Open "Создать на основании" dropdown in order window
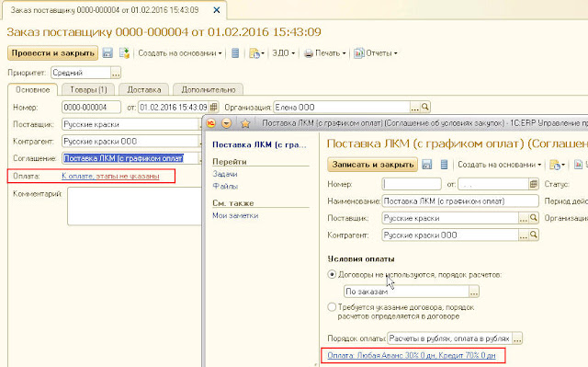 (x=180, y=53)
